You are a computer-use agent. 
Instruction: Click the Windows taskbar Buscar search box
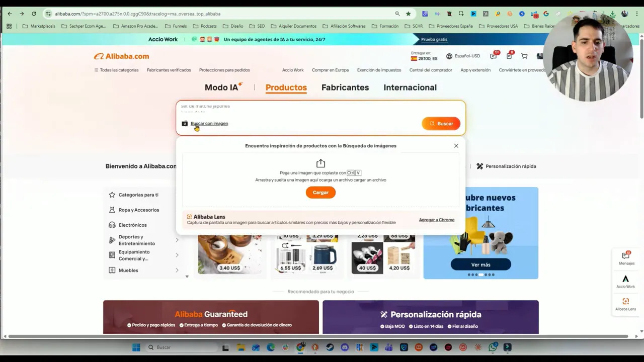(183, 347)
